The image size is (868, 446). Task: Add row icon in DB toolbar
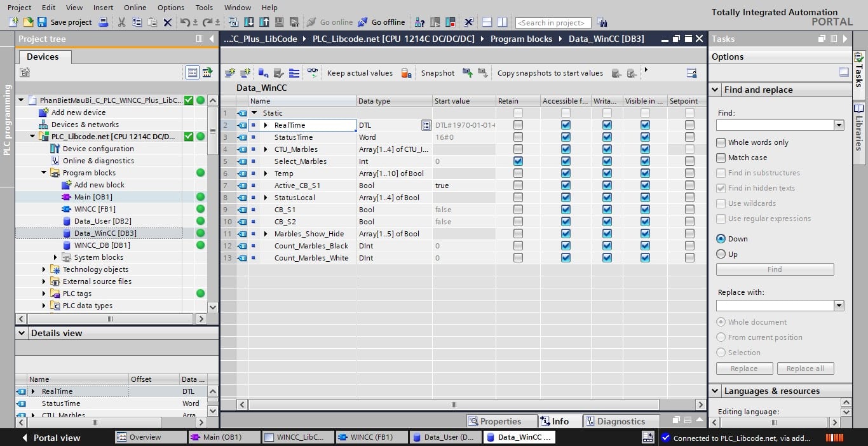pos(245,73)
